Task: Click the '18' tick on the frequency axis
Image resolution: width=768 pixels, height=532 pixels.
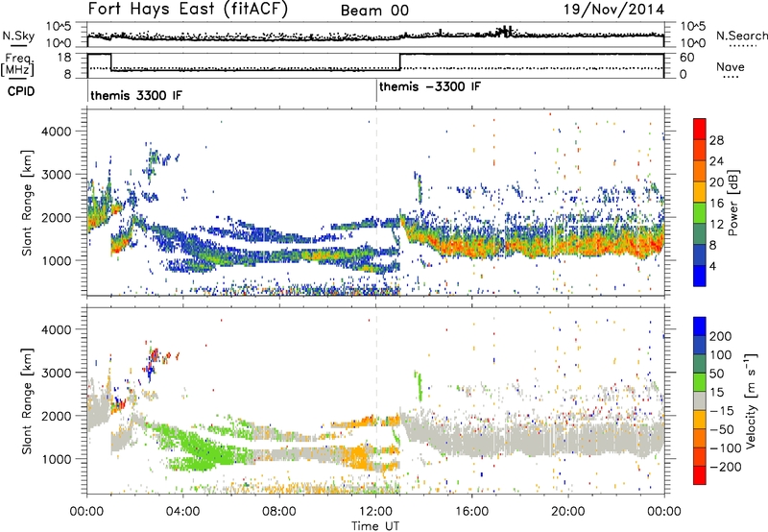Action: (x=64, y=58)
